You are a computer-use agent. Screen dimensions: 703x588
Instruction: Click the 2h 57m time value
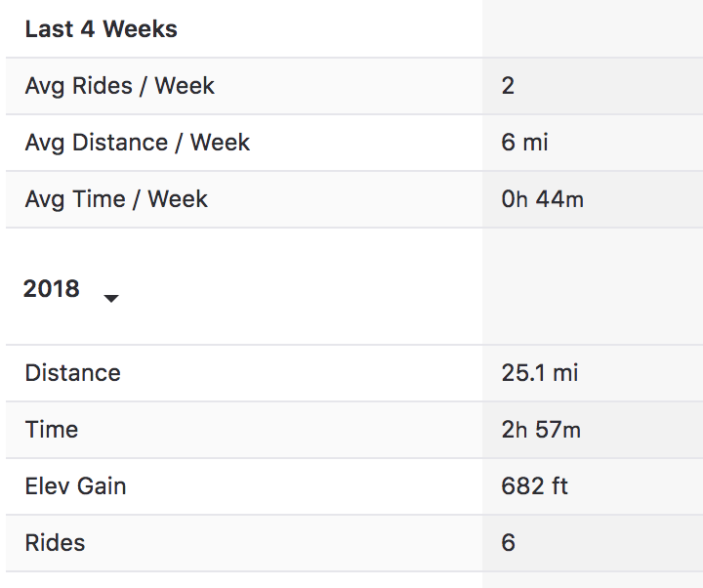(541, 430)
